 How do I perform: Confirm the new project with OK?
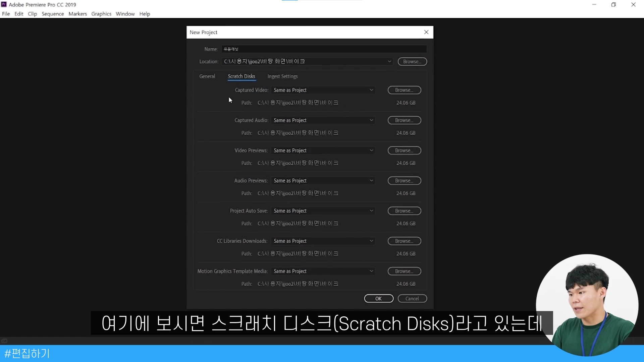coord(379,299)
